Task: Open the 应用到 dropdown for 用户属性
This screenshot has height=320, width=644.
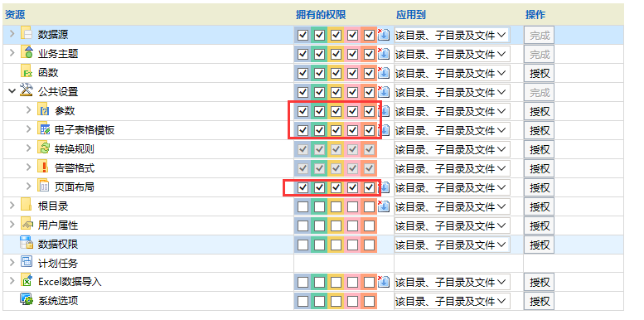Action: (452, 225)
